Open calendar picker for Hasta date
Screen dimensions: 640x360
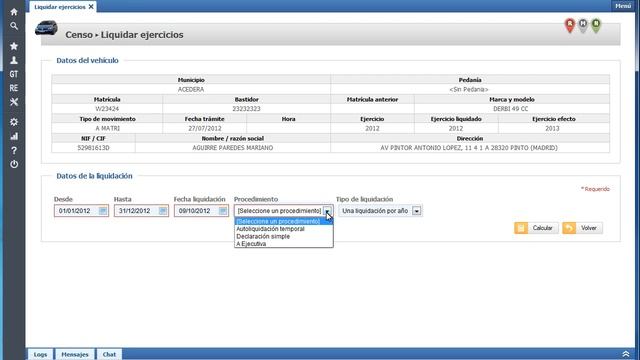[162, 211]
